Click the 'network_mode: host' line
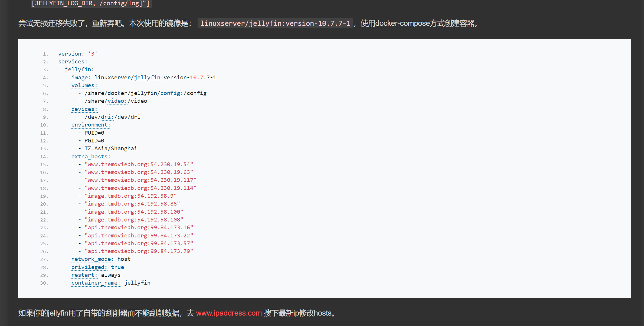 coord(101,259)
